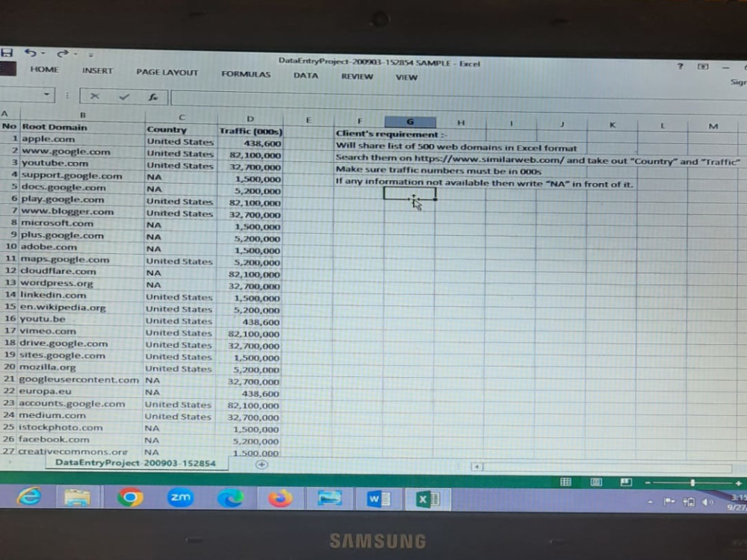747x560 pixels.
Task: Click the Save icon in Quick Access toolbar
Action: [x=6, y=52]
